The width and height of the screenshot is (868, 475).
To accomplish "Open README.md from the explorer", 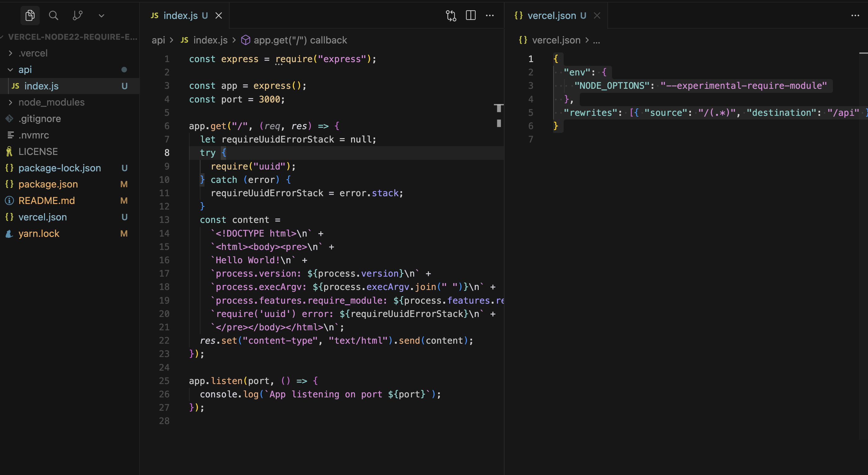I will tap(47, 201).
